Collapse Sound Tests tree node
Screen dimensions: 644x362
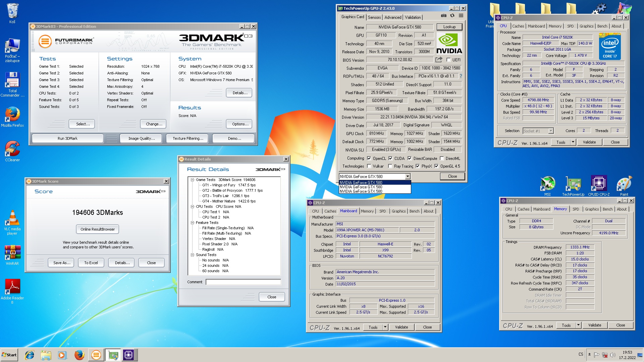pyautogui.click(x=193, y=255)
